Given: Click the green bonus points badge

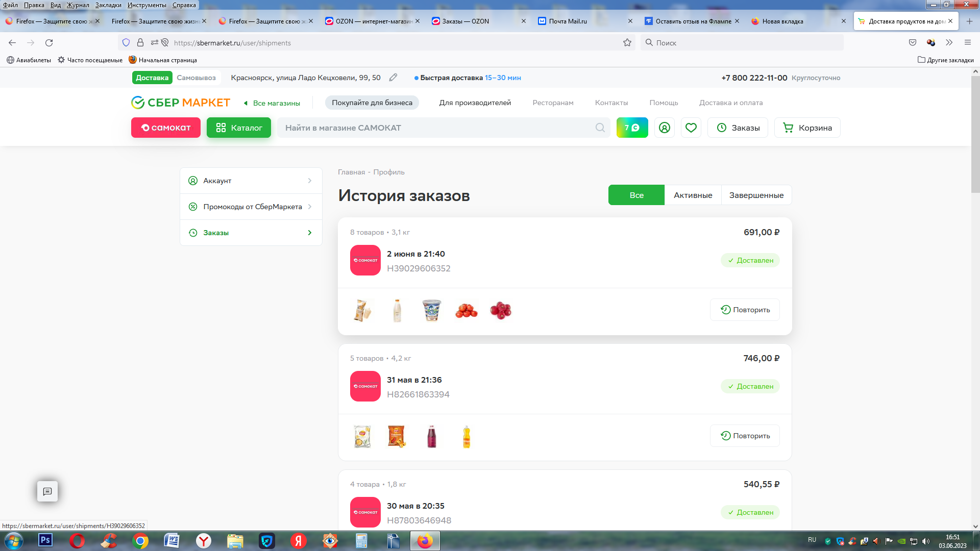Looking at the screenshot, I should (x=632, y=128).
